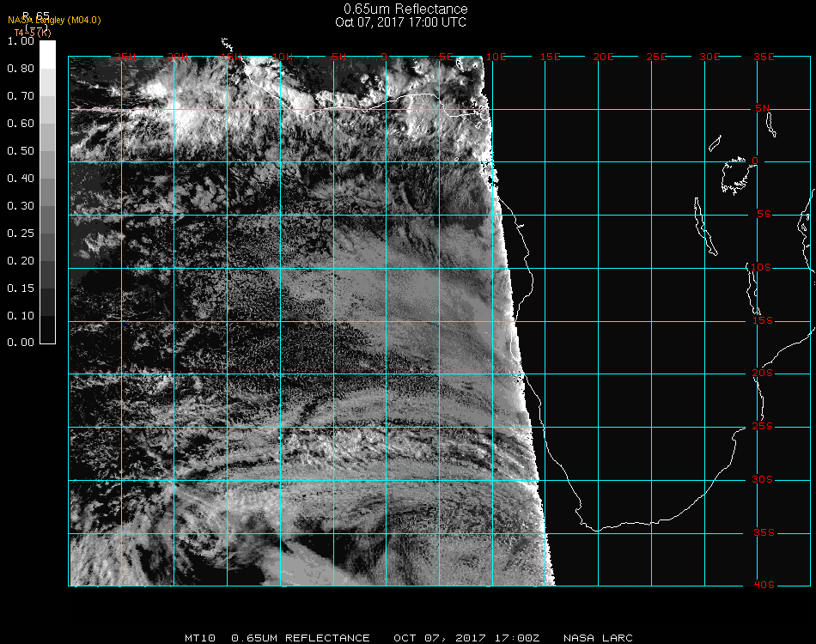Viewport: 816px width, 644px height.
Task: Click the 'T4-5 (K)' label above color bar
Action: [33, 33]
